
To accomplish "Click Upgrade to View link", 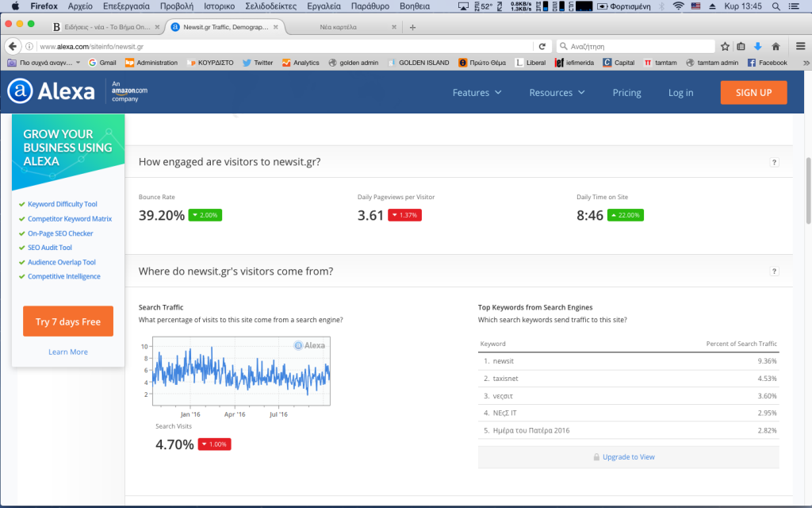I will coord(628,456).
